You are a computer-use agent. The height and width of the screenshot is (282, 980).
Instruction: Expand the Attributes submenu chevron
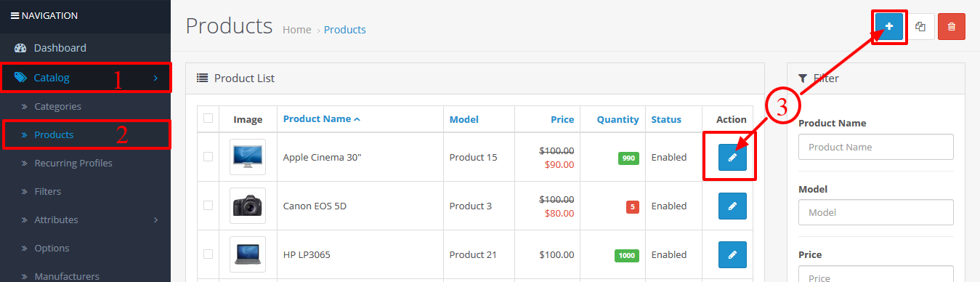click(155, 219)
